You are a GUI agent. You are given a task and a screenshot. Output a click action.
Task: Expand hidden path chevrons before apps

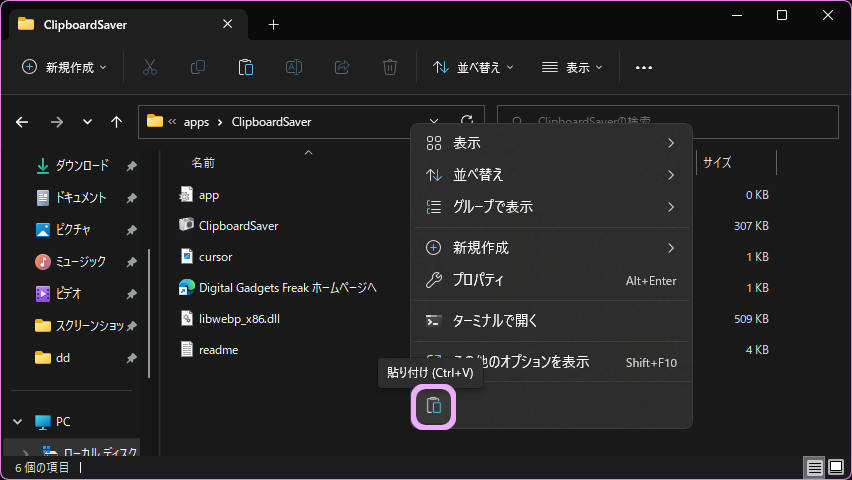pyautogui.click(x=172, y=121)
